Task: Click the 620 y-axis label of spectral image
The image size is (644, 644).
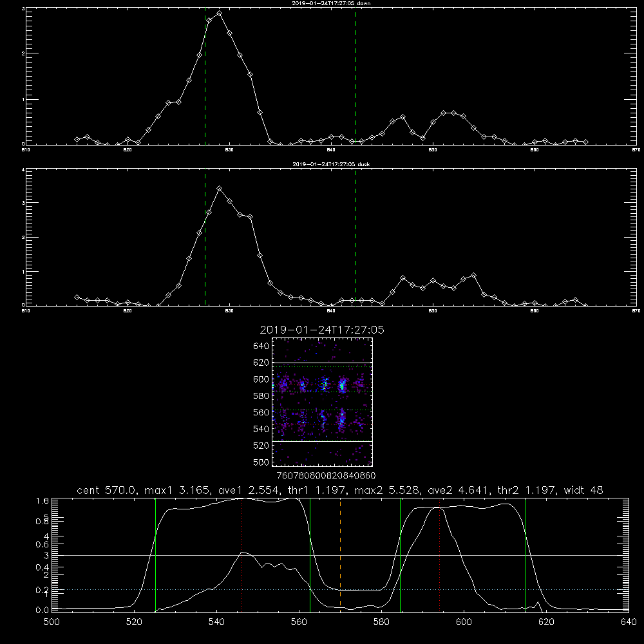Action: tap(261, 363)
